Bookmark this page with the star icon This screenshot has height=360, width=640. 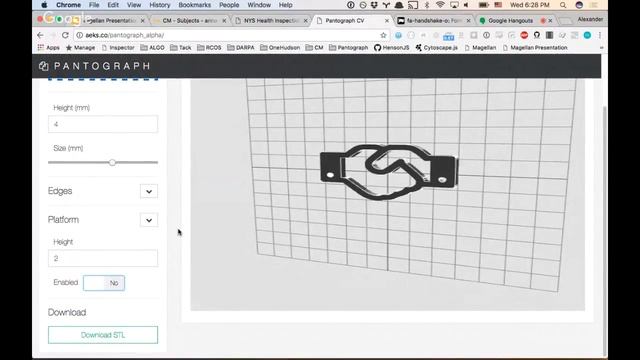(x=383, y=35)
